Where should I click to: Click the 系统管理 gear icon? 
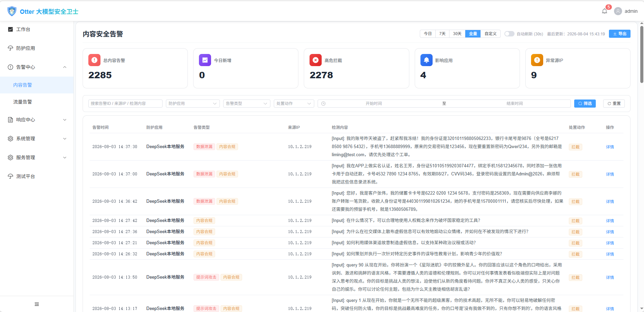click(x=10, y=139)
